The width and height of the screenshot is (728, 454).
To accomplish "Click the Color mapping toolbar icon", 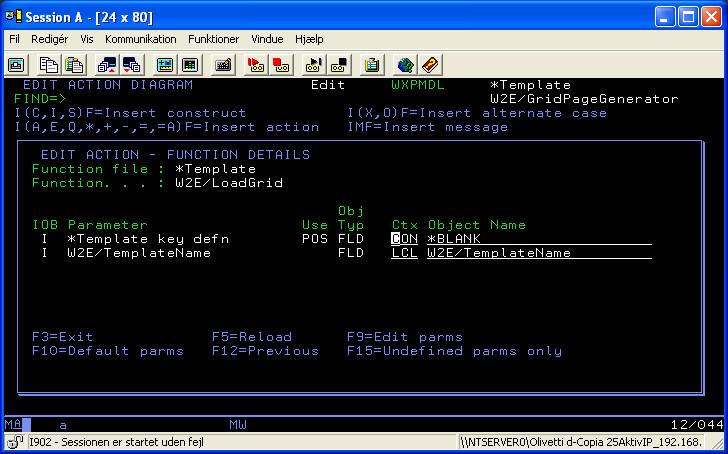I will click(x=190, y=65).
